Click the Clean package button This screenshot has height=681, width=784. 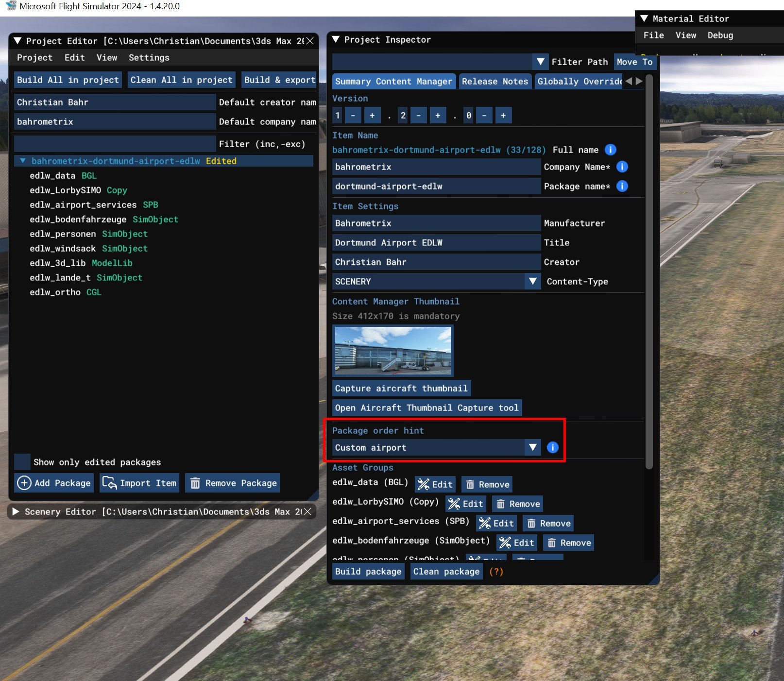(446, 571)
